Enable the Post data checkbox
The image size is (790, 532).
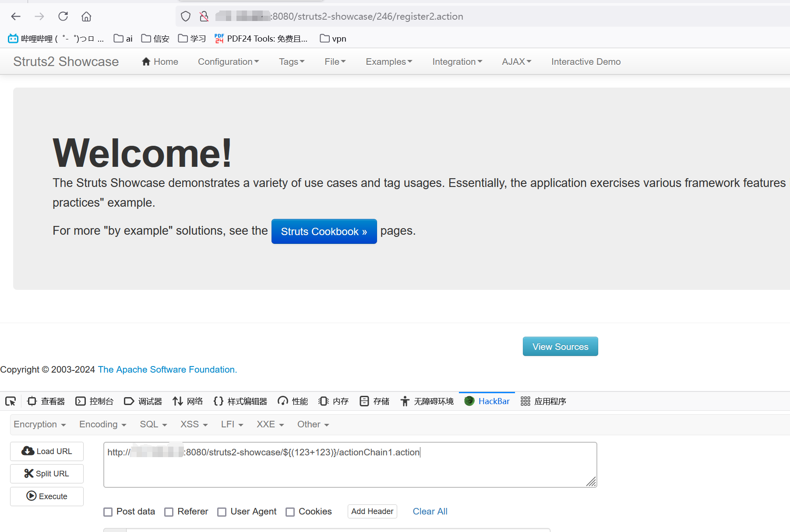[108, 512]
